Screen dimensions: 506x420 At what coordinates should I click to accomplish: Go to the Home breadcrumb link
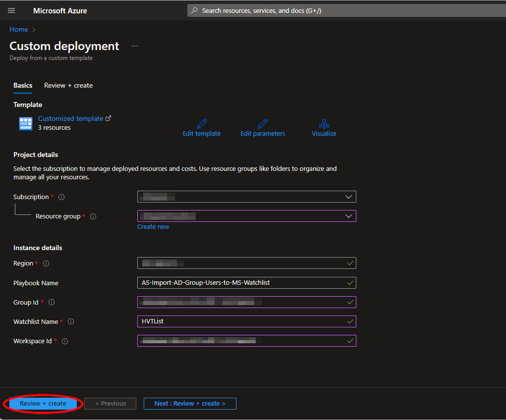19,29
